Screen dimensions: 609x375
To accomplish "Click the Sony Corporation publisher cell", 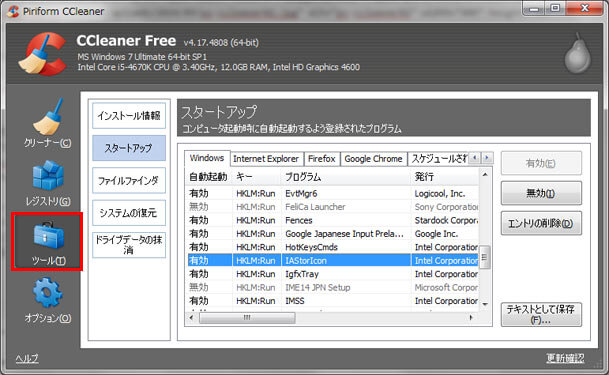I will pyautogui.click(x=446, y=207).
